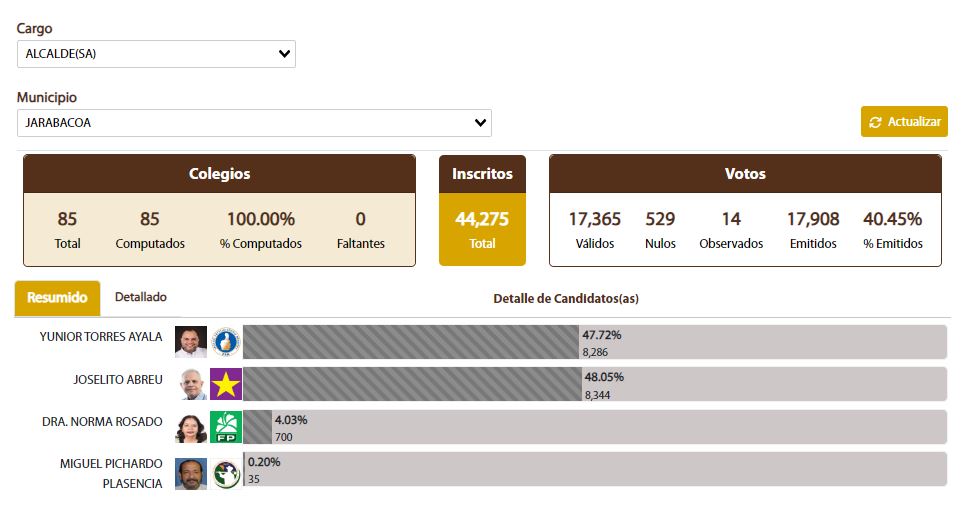Click the green FP party logo
Screen dimensions: 965x513
(226, 428)
